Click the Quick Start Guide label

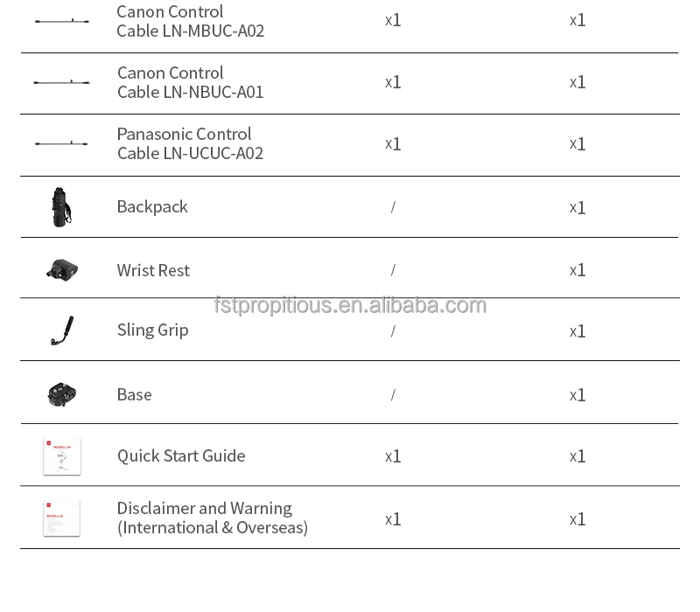(x=181, y=456)
